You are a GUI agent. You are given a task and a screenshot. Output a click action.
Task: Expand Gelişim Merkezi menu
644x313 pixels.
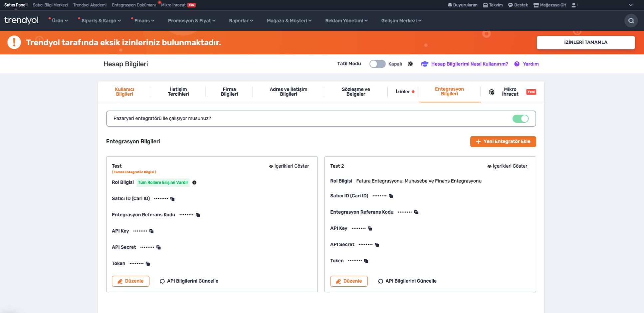coord(401,21)
